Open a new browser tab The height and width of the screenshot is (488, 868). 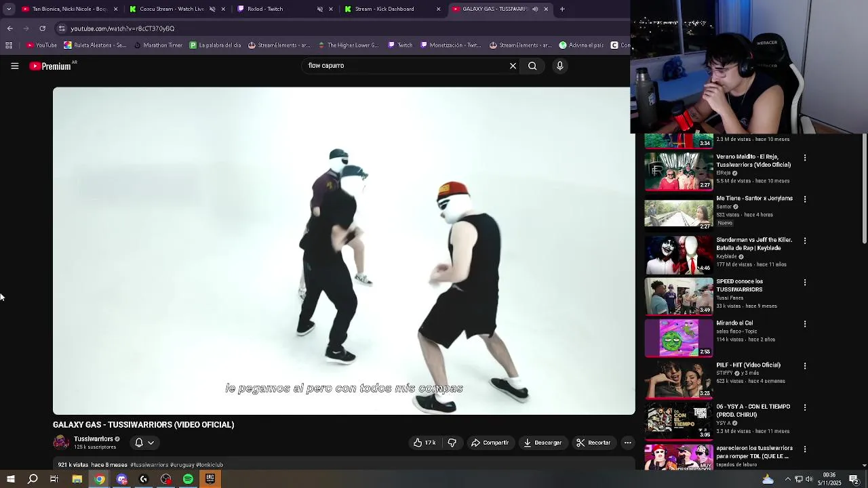pyautogui.click(x=562, y=9)
